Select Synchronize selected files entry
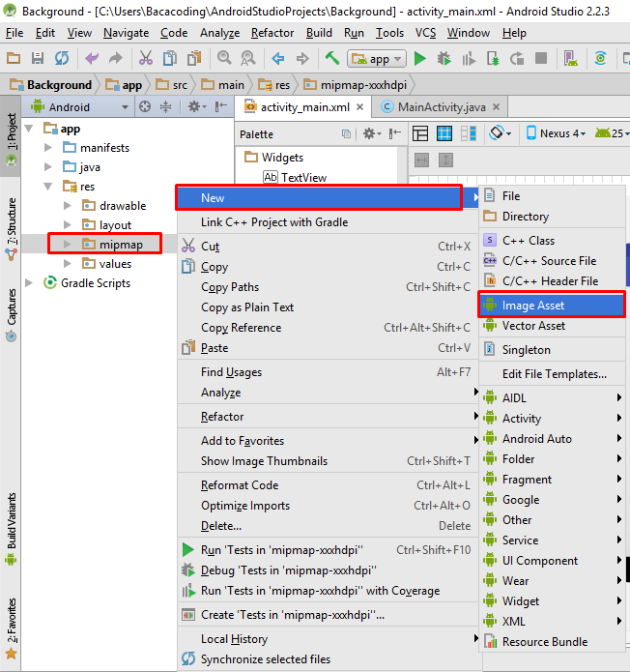Image resolution: width=630 pixels, height=672 pixels. (329, 659)
